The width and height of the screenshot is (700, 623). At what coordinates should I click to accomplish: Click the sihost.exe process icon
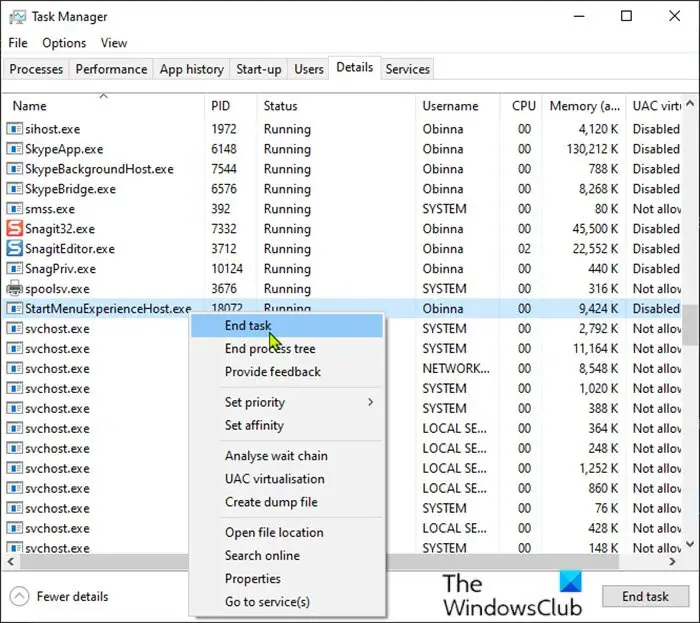pyautogui.click(x=14, y=129)
